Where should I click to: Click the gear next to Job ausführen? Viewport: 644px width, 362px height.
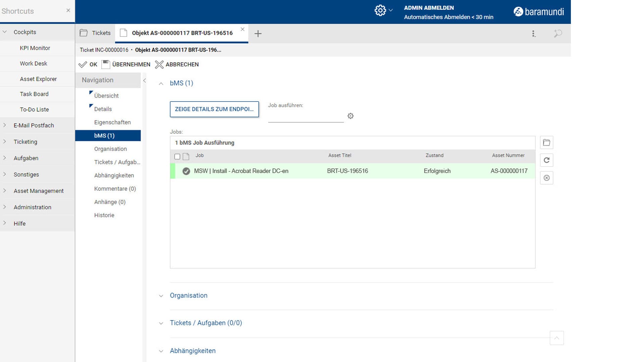pos(351,116)
